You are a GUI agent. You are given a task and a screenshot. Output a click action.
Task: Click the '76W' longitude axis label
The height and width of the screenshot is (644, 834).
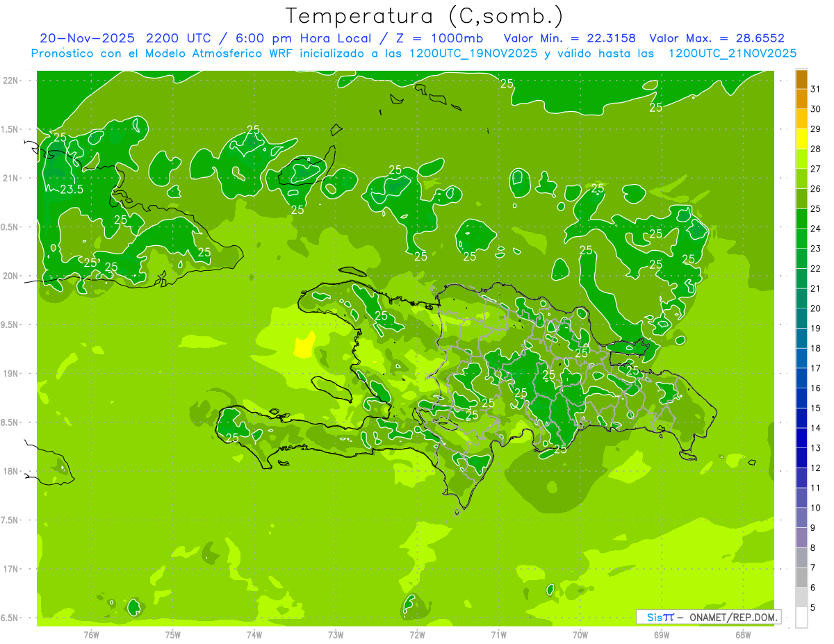[91, 634]
